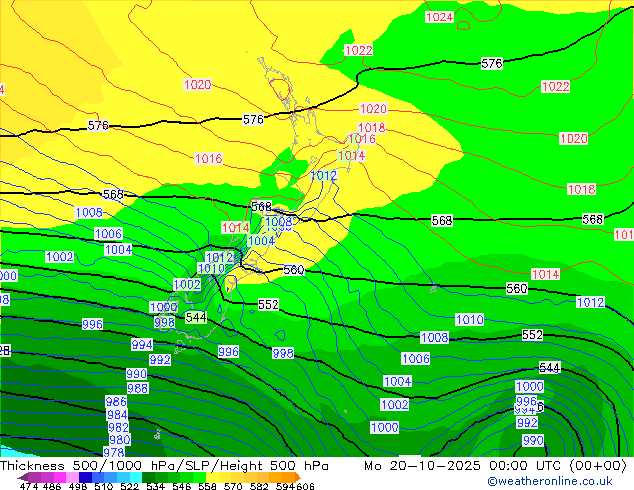This screenshot has width=634, height=490.
Task: Click the blue 992 label below 994
Action: coord(160,359)
